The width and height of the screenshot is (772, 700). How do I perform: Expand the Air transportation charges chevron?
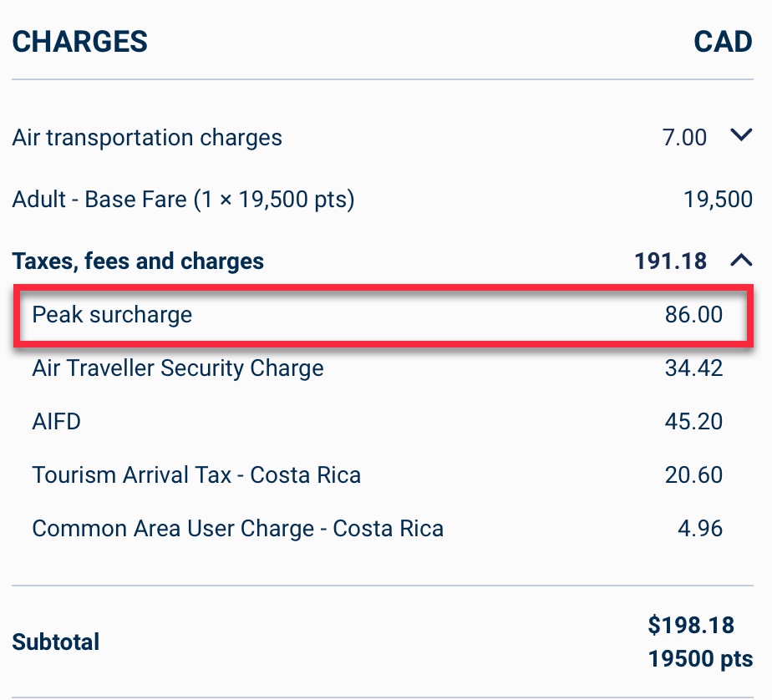[x=741, y=135]
